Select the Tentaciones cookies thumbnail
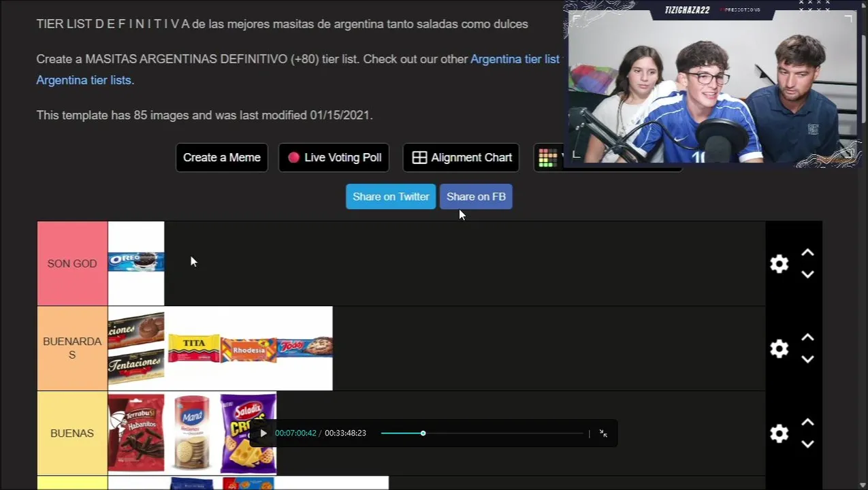The image size is (868, 490). (136, 348)
